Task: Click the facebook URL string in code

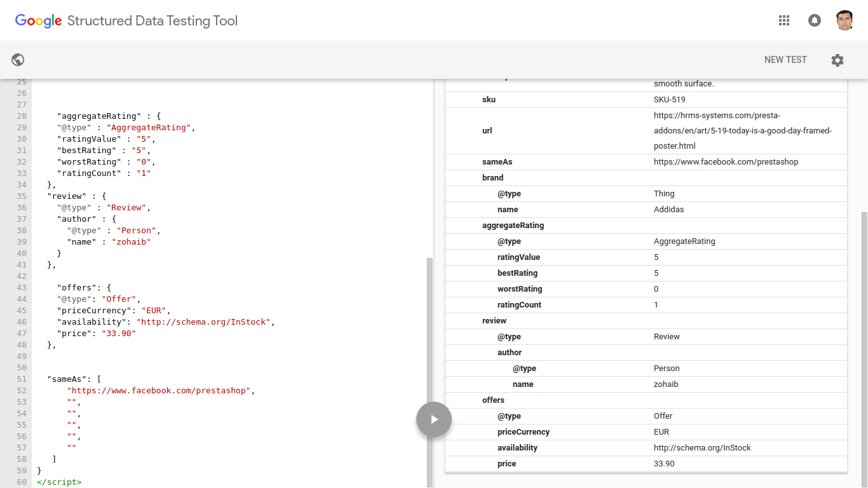Action: 159,391
